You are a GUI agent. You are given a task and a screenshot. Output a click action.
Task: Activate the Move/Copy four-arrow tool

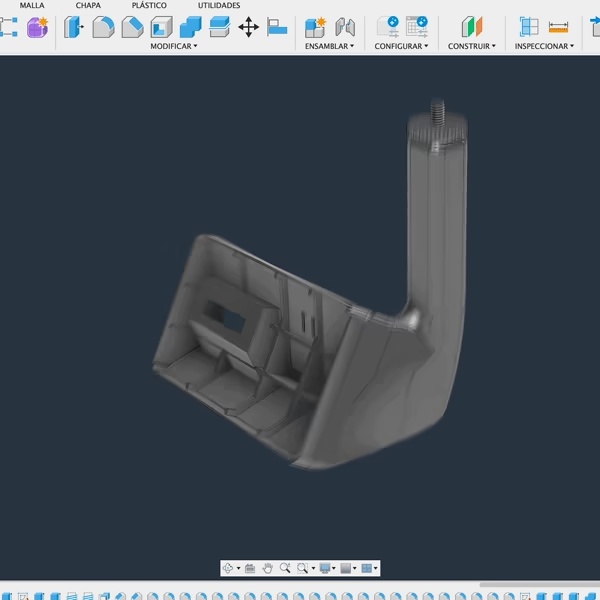(x=249, y=27)
